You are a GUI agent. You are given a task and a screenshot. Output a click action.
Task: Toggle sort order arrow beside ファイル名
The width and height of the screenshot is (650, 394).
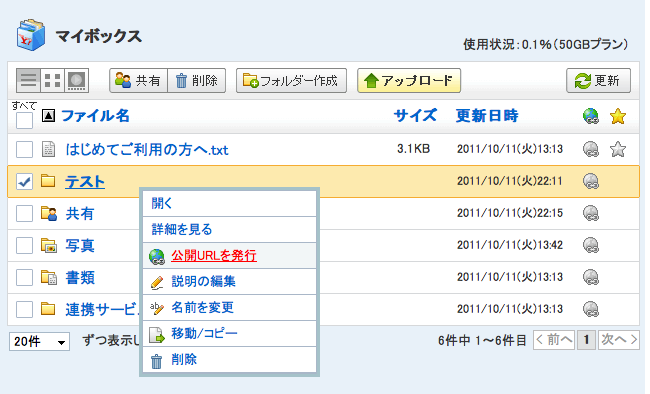coord(48,116)
